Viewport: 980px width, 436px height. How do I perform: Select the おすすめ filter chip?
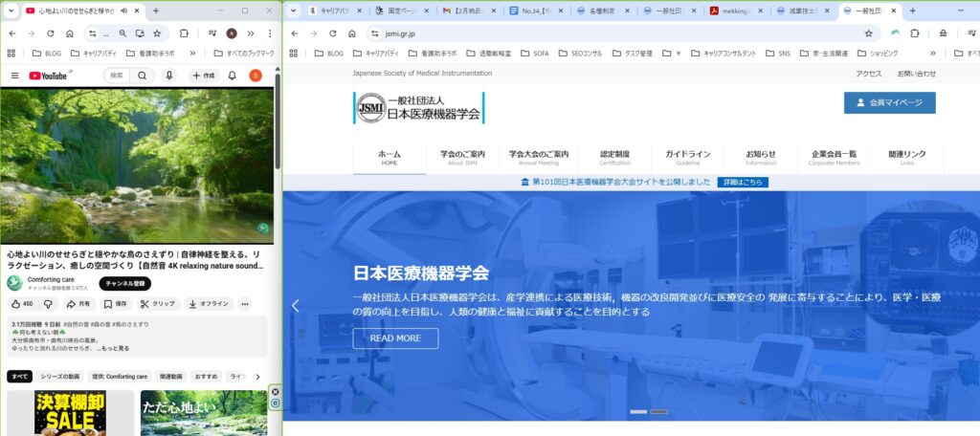point(206,377)
